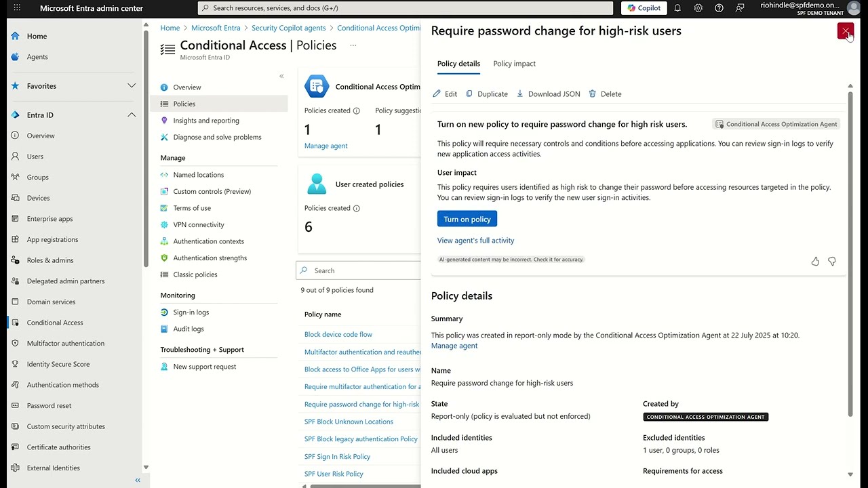Open the ellipsis menu beside Policies title
The width and height of the screenshot is (868, 488).
pyautogui.click(x=353, y=45)
